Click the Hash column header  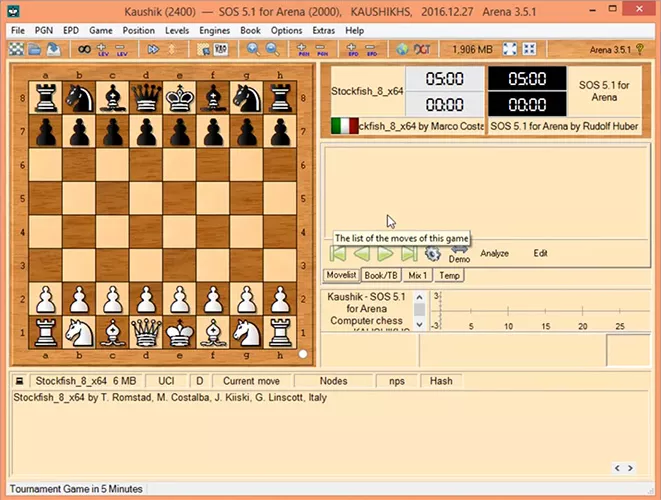click(x=441, y=381)
